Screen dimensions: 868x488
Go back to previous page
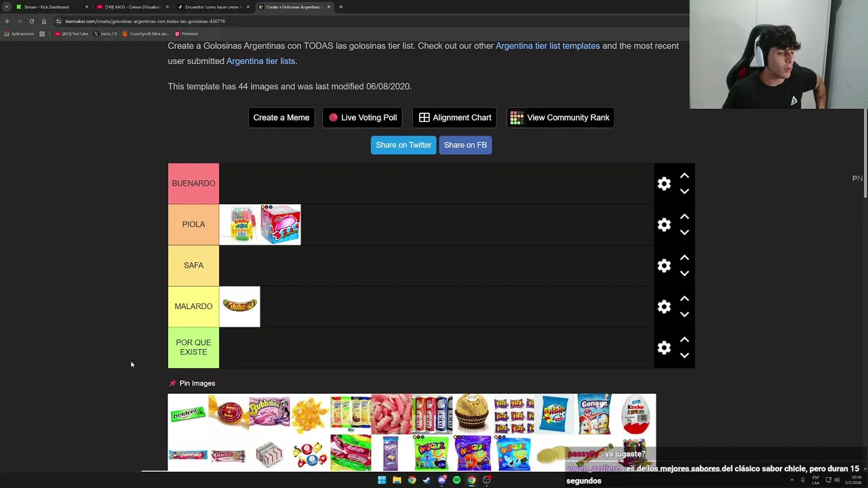[x=7, y=21]
